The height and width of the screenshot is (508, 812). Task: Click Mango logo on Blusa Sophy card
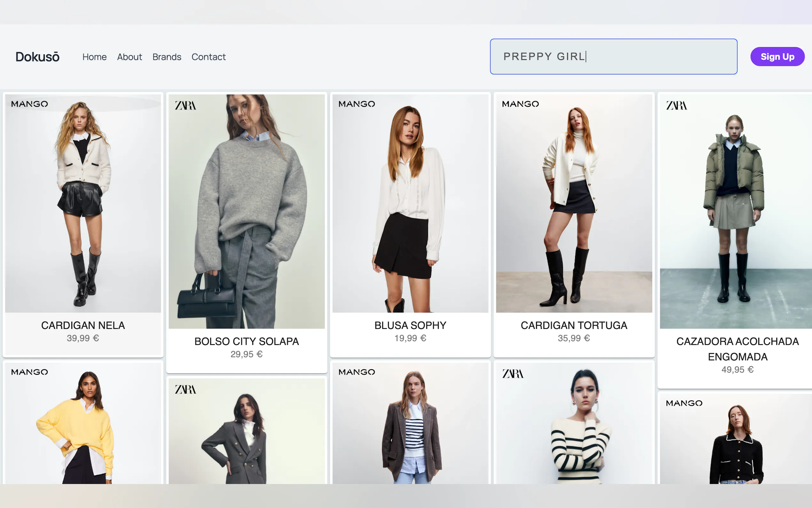pyautogui.click(x=356, y=104)
